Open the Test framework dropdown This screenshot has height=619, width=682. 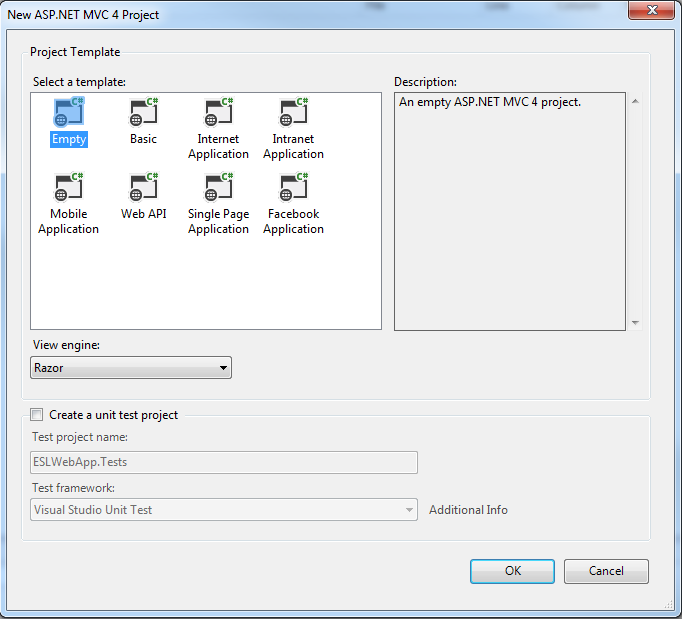click(224, 509)
